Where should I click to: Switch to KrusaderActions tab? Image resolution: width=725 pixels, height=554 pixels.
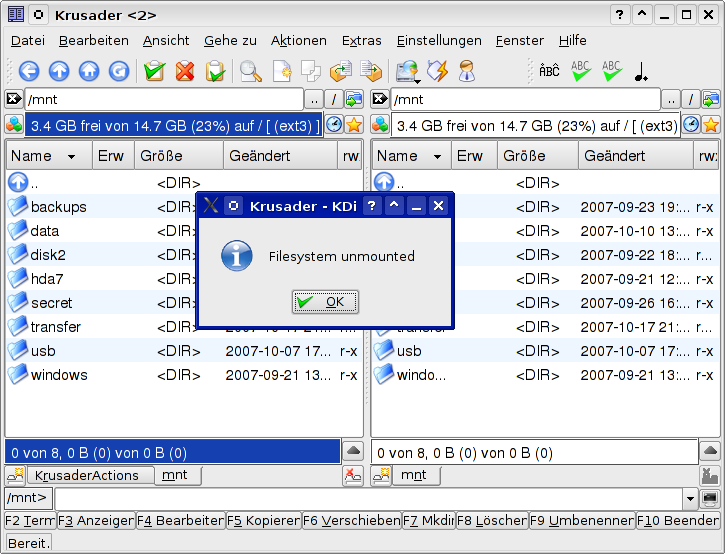(x=91, y=475)
